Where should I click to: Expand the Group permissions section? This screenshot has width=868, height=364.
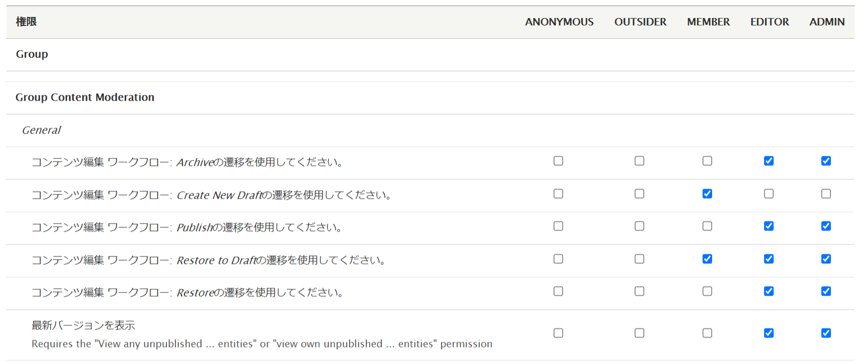pyautogui.click(x=32, y=54)
